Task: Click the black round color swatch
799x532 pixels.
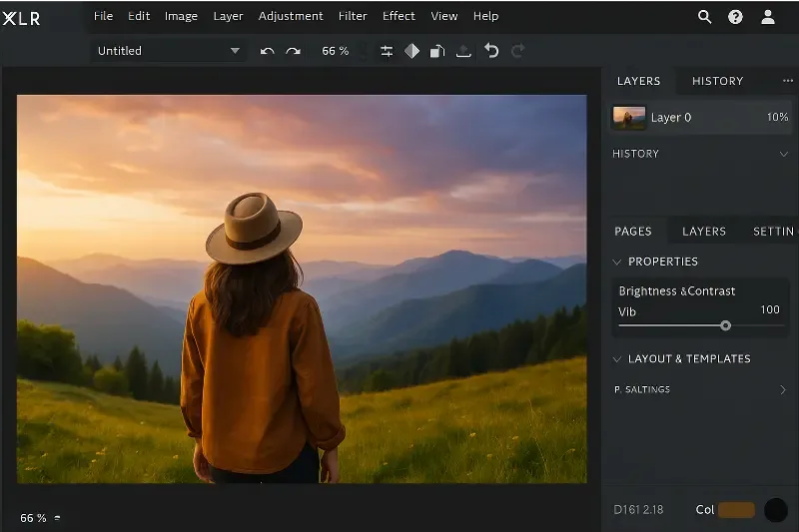Action: coord(776,510)
